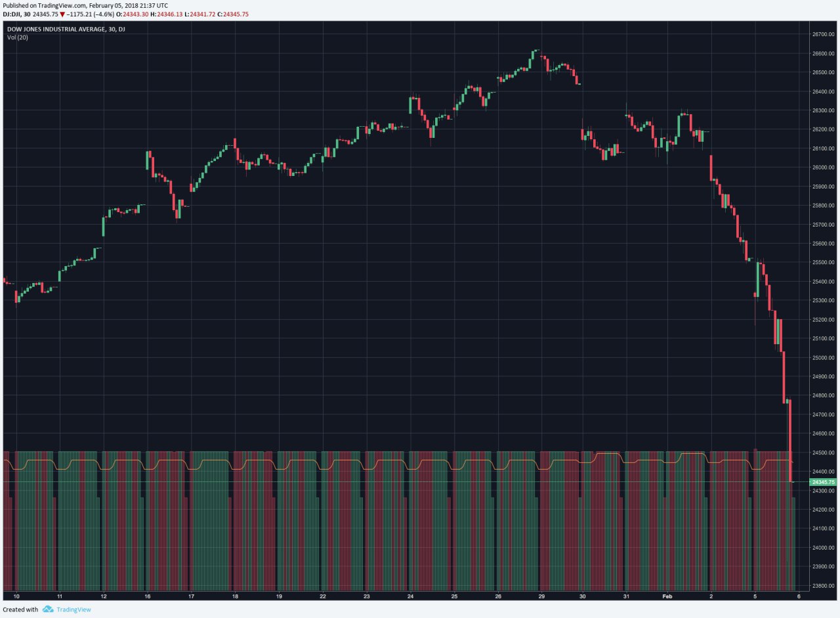This screenshot has height=618, width=840.
Task: Click date 19 on the time axis
Action: point(278,596)
